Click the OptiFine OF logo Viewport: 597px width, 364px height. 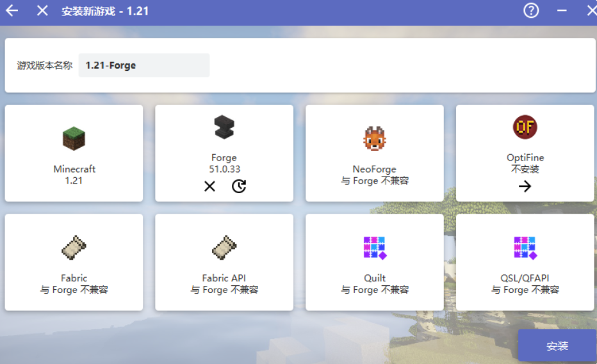tap(525, 127)
